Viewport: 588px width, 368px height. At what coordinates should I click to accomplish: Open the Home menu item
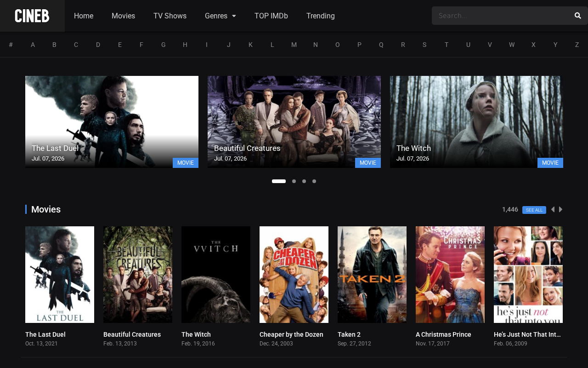point(84,16)
